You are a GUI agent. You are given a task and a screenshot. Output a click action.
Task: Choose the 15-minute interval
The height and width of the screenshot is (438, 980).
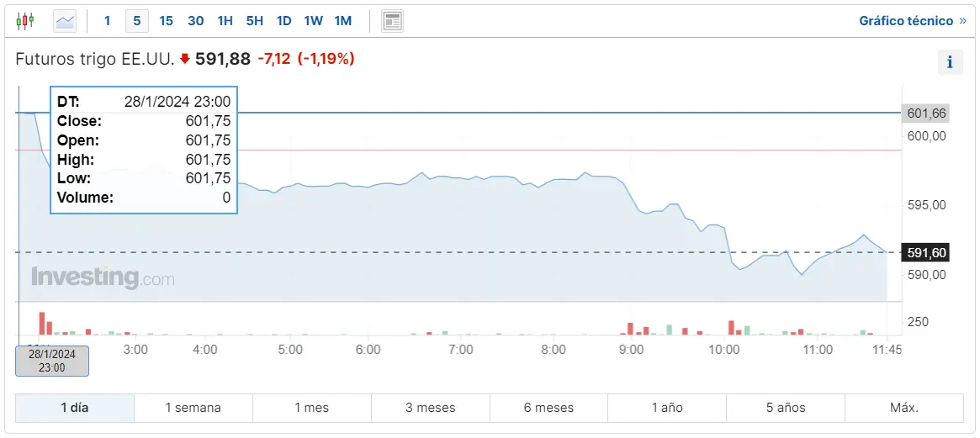[166, 21]
